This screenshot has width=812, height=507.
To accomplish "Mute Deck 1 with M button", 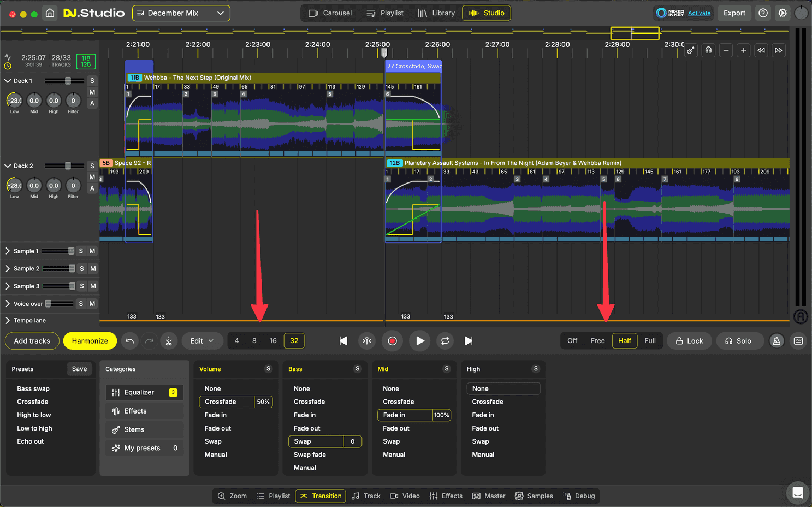I will click(92, 92).
